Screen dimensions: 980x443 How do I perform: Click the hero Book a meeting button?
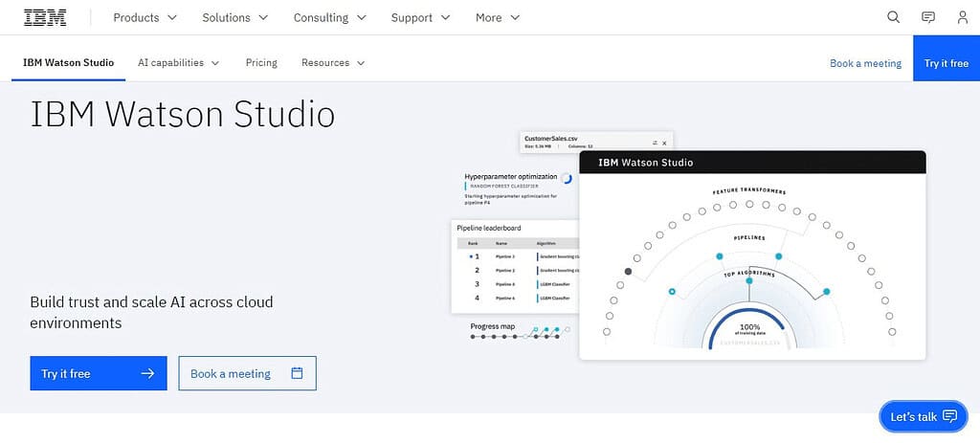(248, 374)
